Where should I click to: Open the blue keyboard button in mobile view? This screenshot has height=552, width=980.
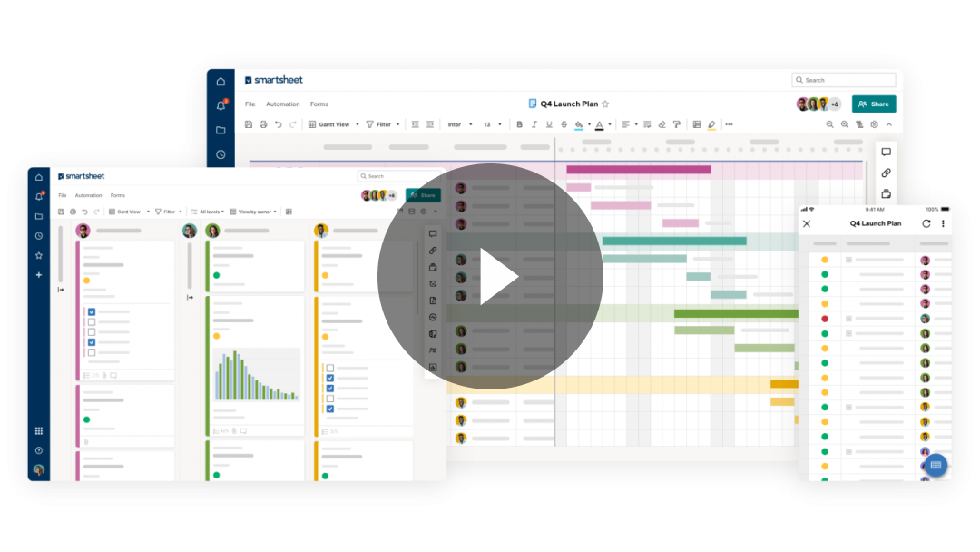936,466
